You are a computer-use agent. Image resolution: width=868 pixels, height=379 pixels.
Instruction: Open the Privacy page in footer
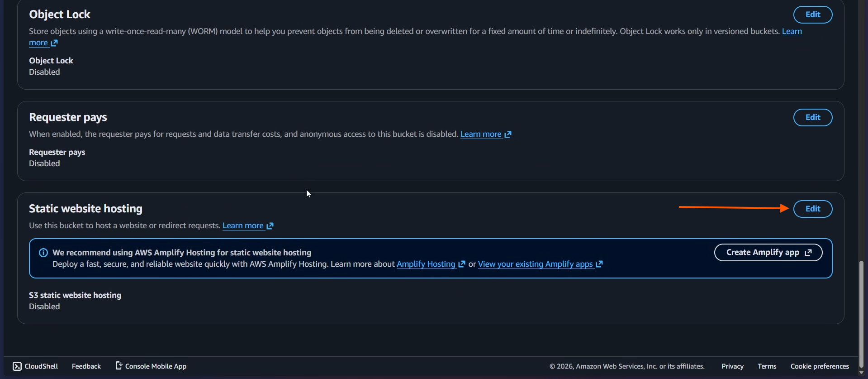[x=732, y=366]
